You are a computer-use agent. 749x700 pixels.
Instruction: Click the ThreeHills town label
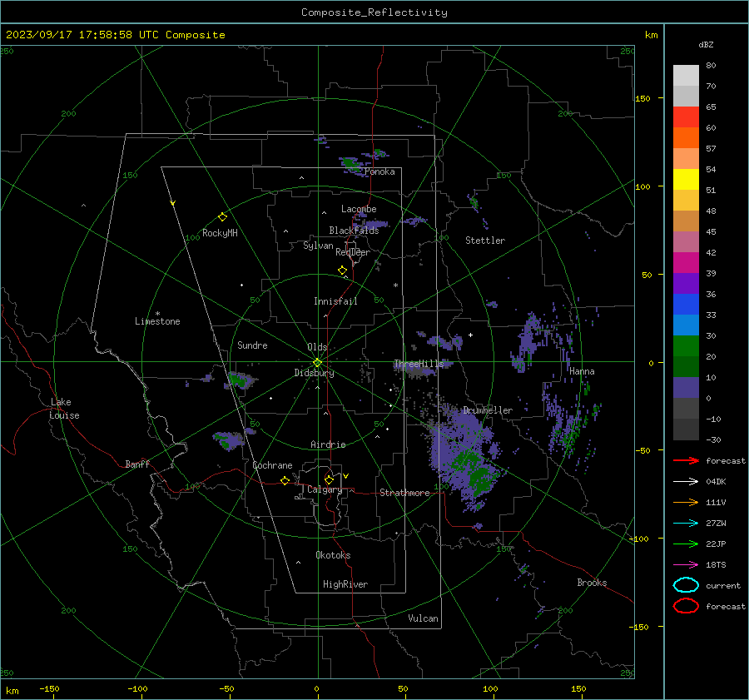[x=419, y=364]
